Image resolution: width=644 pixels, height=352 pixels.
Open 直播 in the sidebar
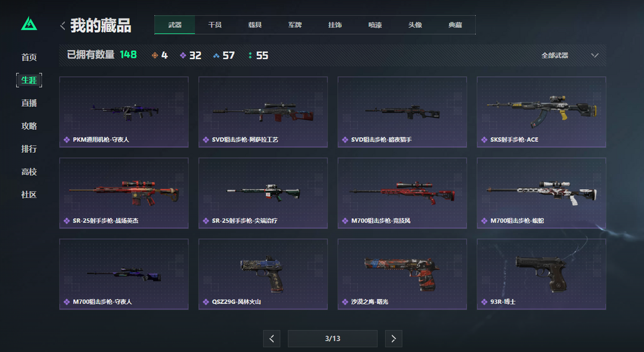pyautogui.click(x=29, y=103)
